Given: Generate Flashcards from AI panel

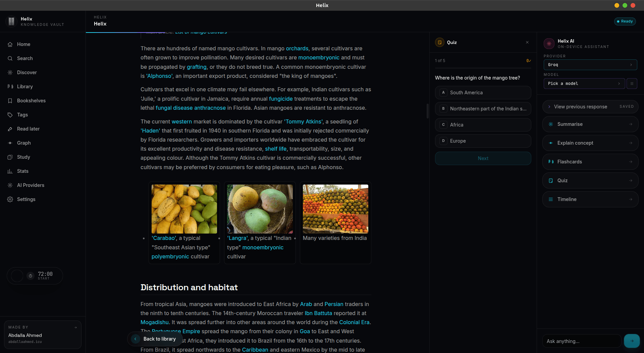Looking at the screenshot, I should [x=590, y=162].
